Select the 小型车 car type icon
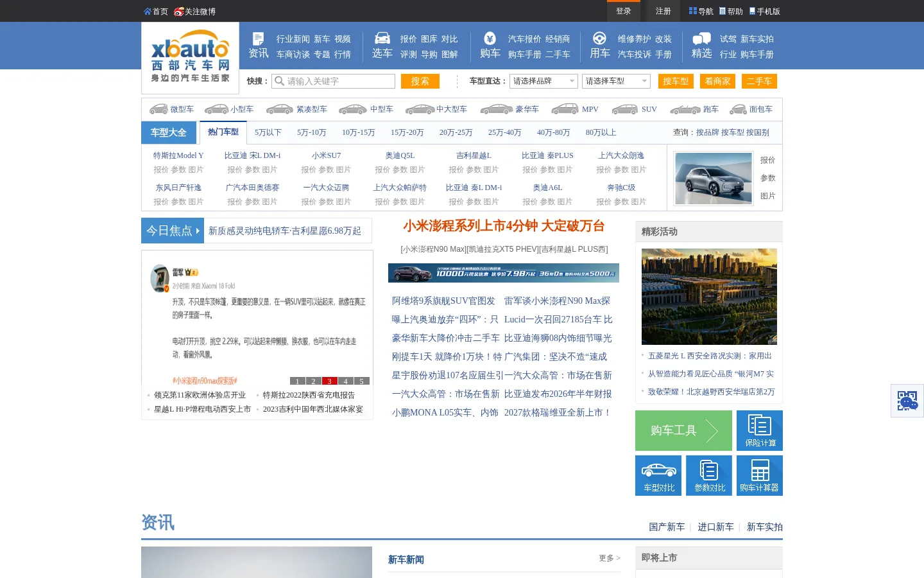 (x=216, y=109)
